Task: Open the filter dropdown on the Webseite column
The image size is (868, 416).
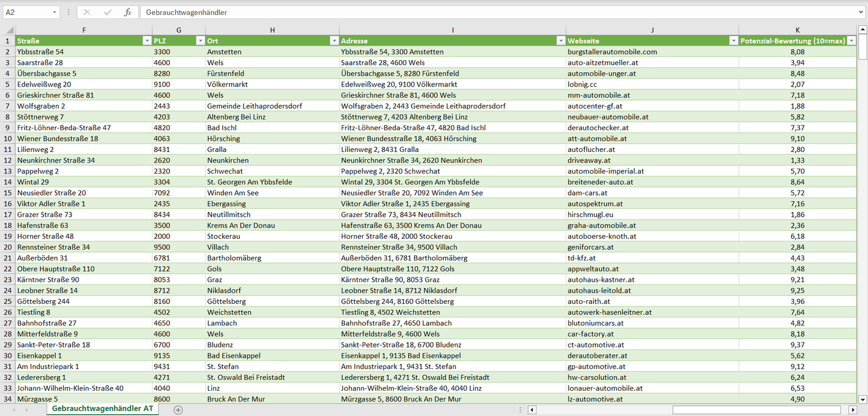Action: pyautogui.click(x=733, y=40)
